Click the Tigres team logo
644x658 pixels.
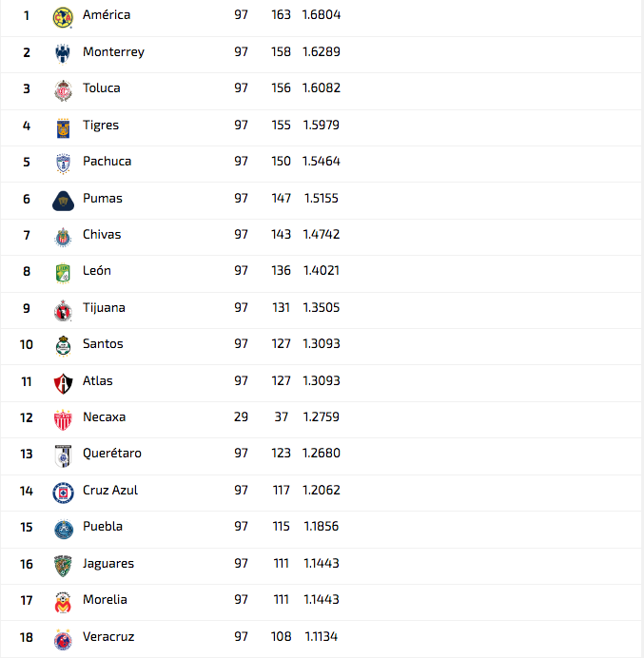[63, 128]
